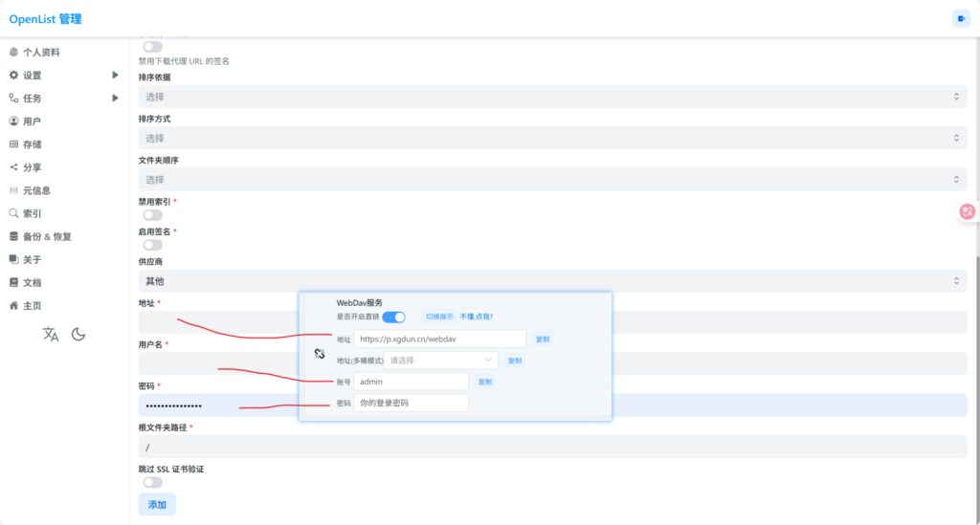
Task: Open 备份 & 恢复 backup page
Action: click(47, 237)
